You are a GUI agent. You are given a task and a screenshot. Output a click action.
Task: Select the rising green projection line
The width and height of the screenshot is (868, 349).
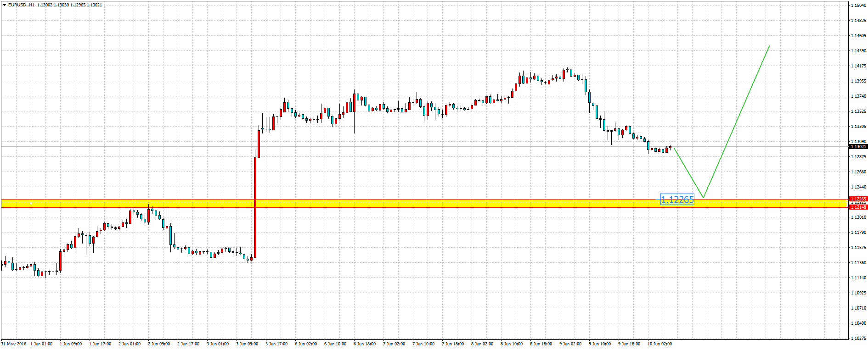click(737, 122)
